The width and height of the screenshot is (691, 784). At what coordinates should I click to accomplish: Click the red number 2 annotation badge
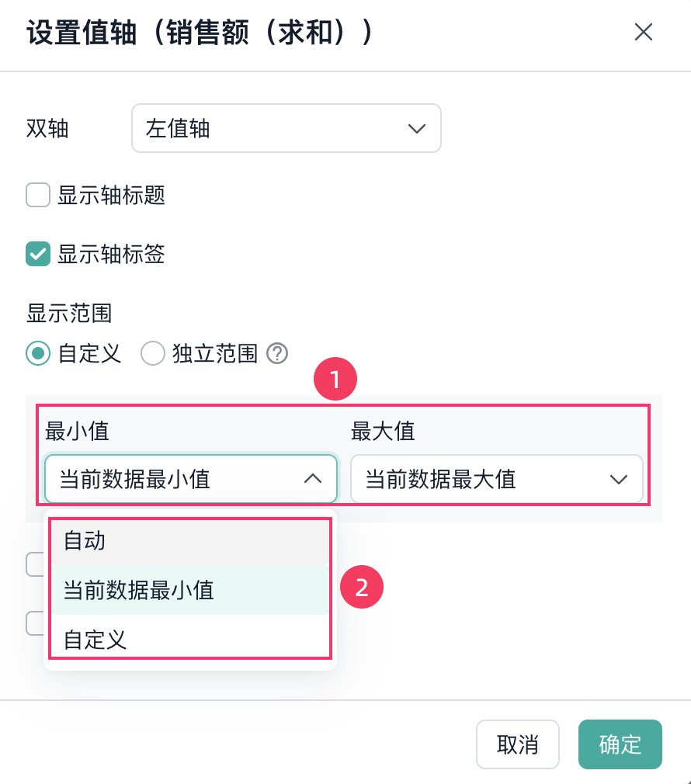point(362,587)
